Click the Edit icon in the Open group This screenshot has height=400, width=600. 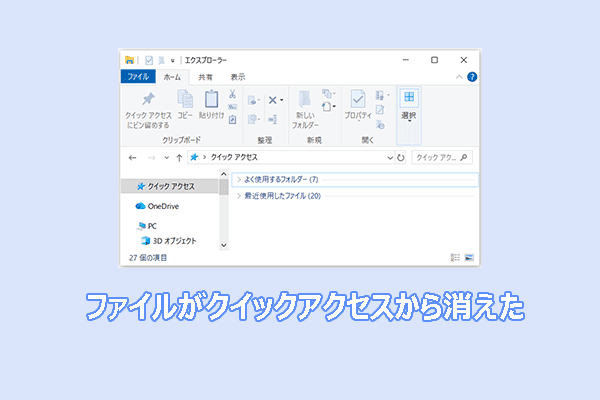(x=380, y=110)
